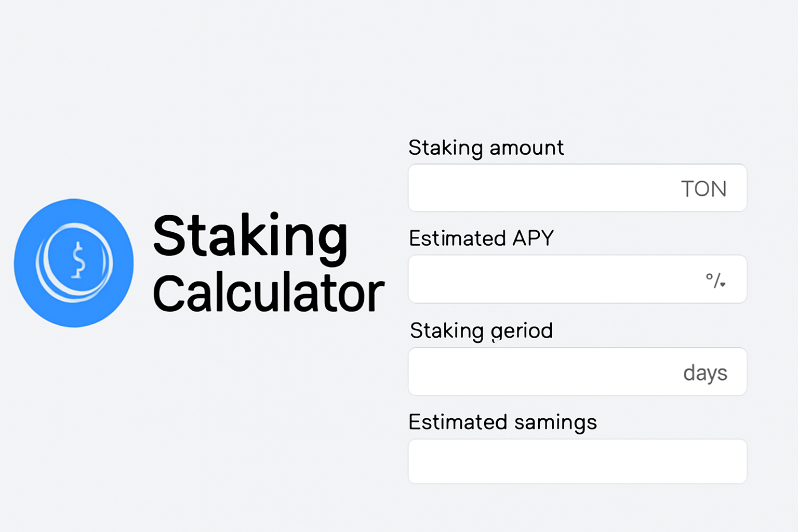
Task: Select the Estimated earnings result box
Action: pyautogui.click(x=577, y=461)
